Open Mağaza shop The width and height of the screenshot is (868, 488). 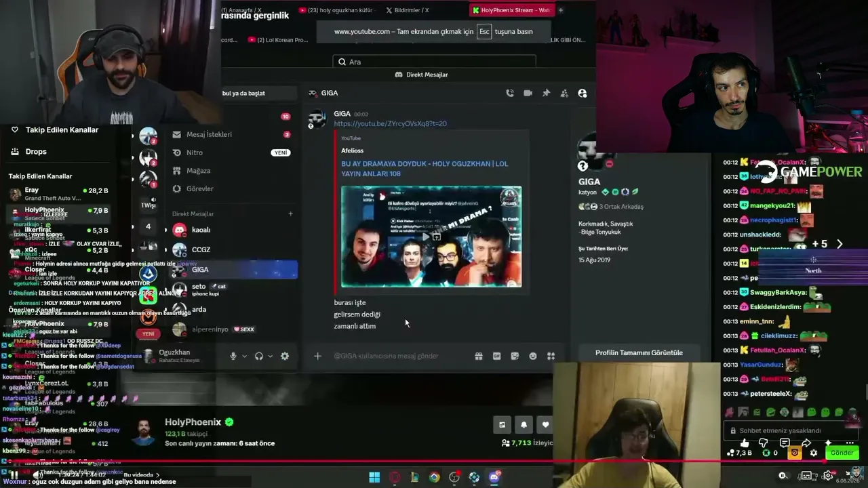pos(231,171)
